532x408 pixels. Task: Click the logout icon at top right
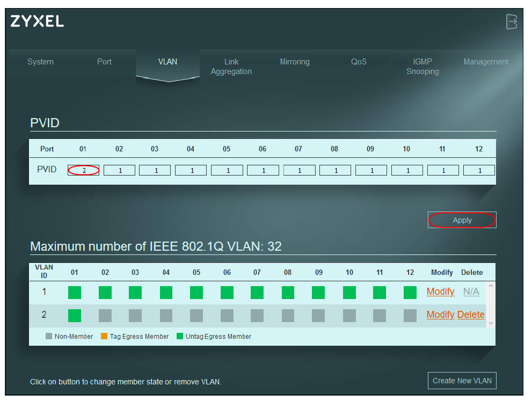[x=511, y=21]
